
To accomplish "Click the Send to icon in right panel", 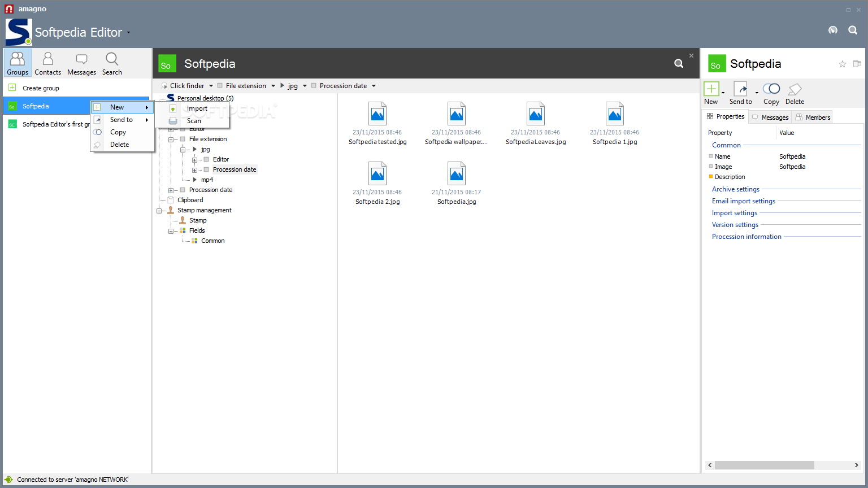I will tap(740, 89).
